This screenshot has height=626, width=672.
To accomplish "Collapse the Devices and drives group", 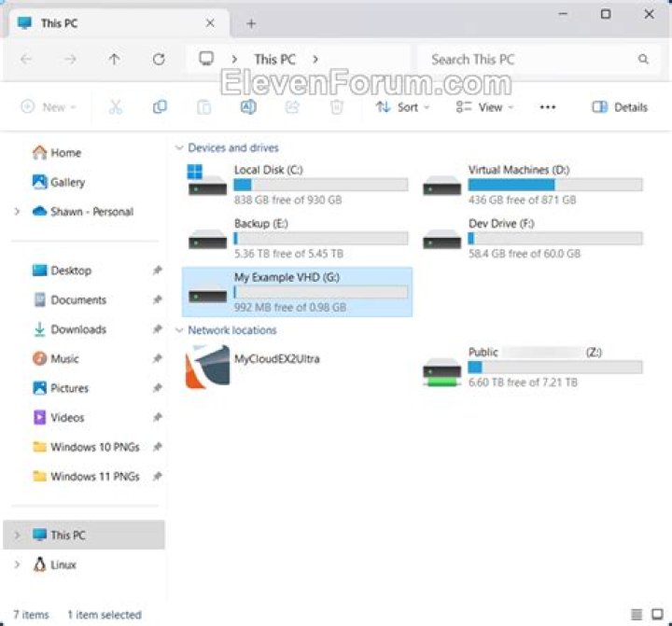I will (x=179, y=147).
